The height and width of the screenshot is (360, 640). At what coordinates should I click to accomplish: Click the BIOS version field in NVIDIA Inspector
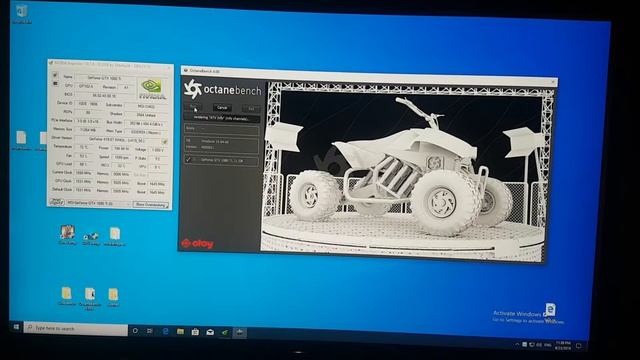coord(104,96)
